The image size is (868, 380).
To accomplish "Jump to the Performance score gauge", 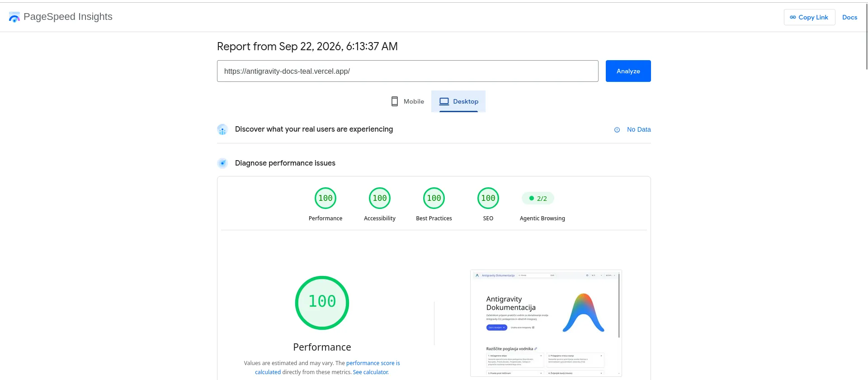I will click(325, 198).
